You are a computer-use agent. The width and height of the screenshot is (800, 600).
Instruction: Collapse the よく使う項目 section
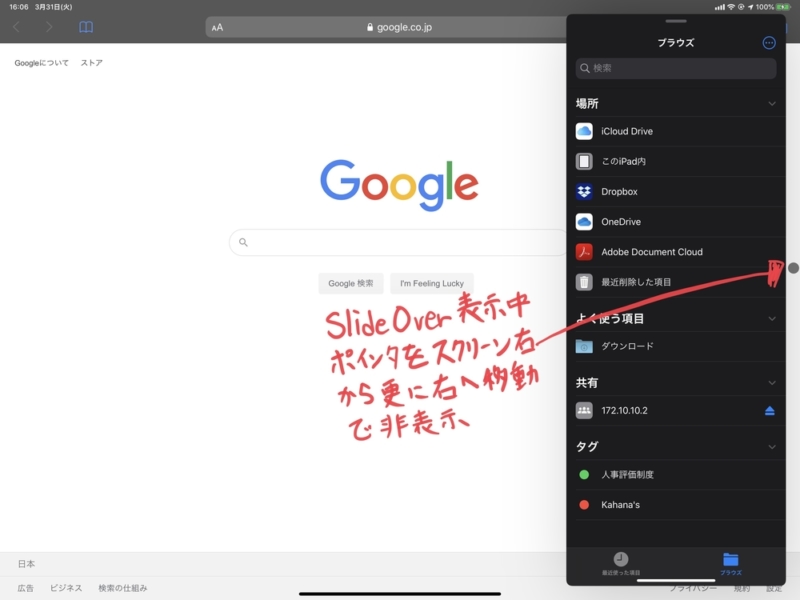772,319
